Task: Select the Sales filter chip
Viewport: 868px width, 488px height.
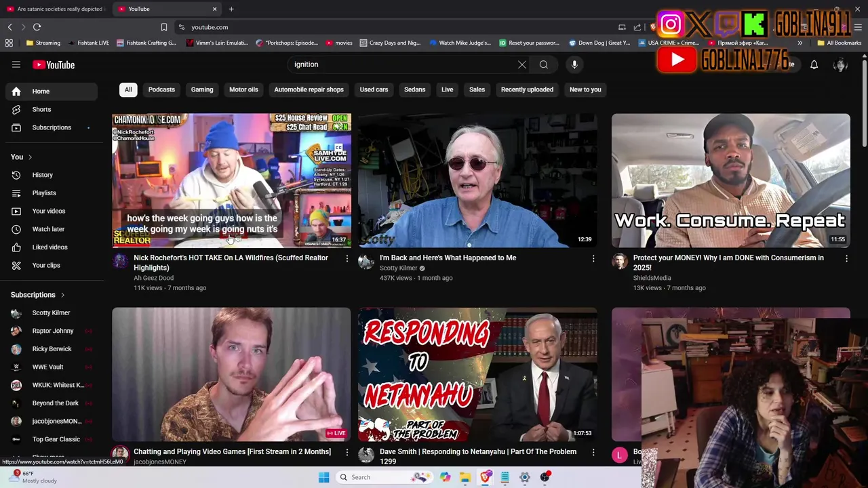Action: tap(477, 89)
